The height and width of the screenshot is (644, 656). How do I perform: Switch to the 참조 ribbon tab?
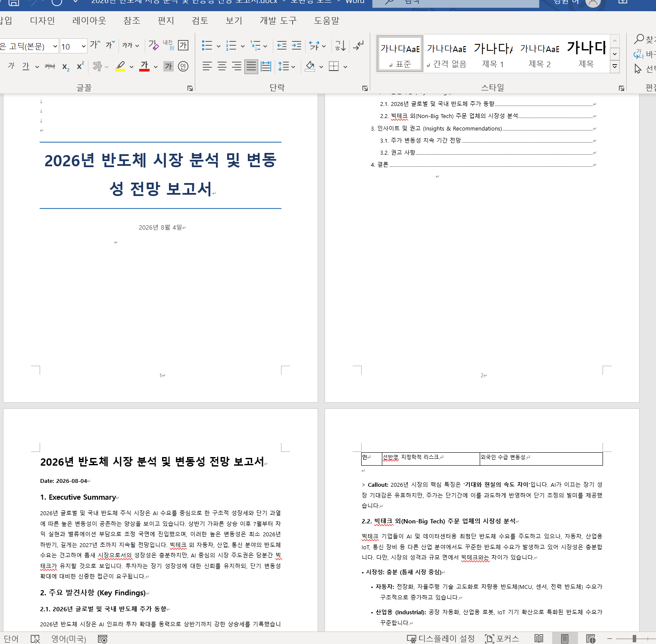132,21
